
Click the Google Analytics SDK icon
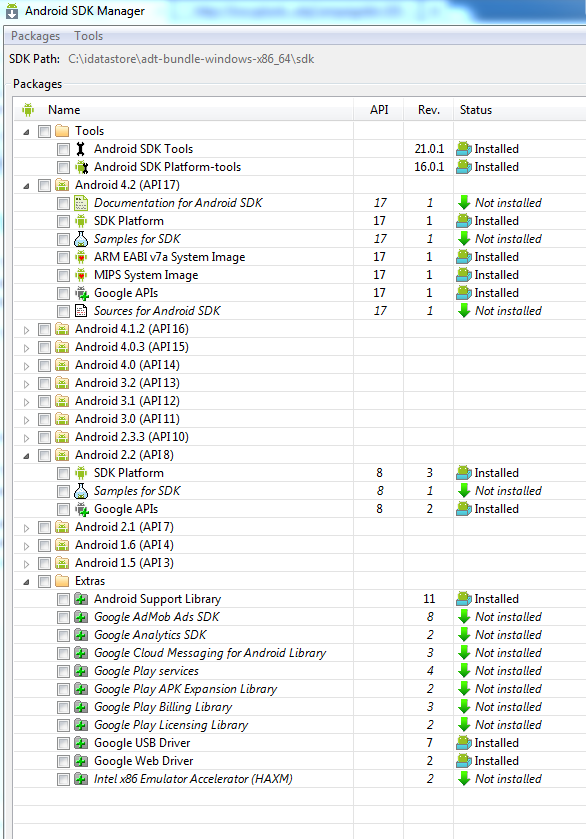(81, 635)
